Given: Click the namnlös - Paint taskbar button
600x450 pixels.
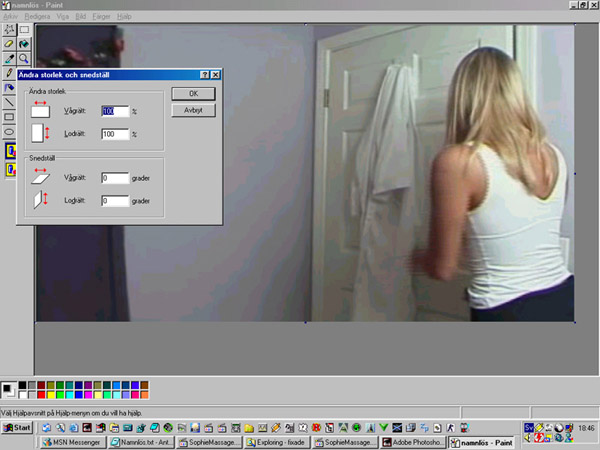Looking at the screenshot, I should pyautogui.click(x=482, y=442).
